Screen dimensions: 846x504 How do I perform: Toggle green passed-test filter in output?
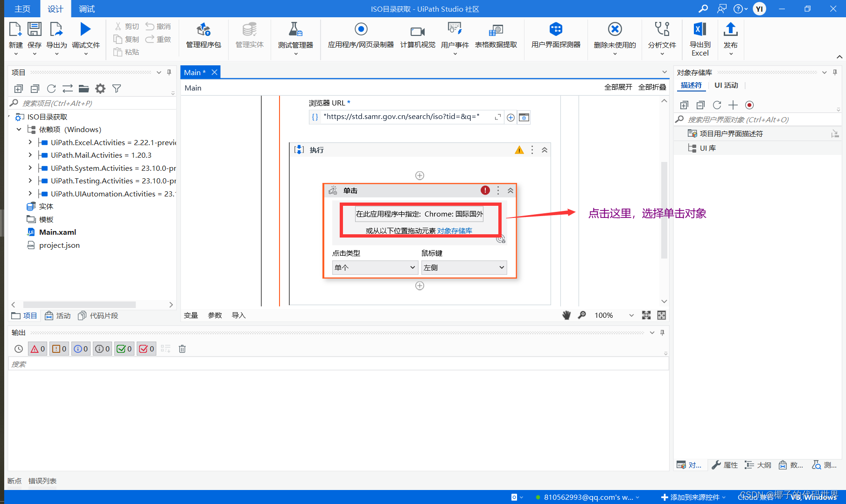(x=125, y=349)
